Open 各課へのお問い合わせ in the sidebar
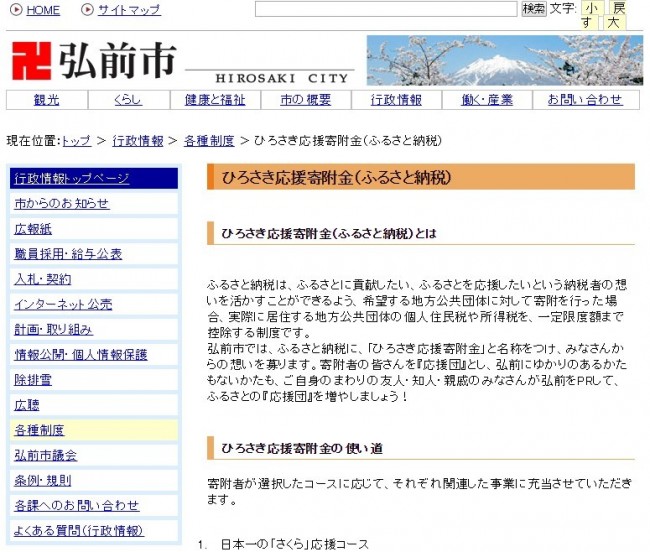Image resolution: width=650 pixels, height=552 pixels. click(x=94, y=506)
